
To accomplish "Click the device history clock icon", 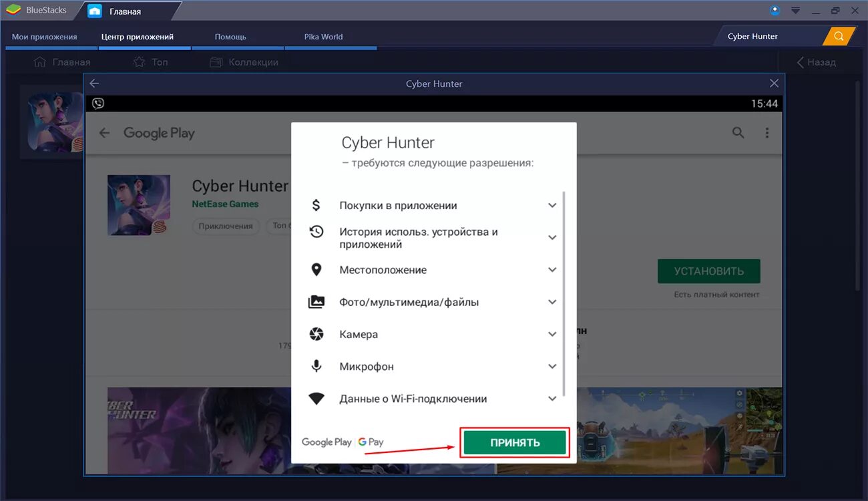I will (316, 232).
